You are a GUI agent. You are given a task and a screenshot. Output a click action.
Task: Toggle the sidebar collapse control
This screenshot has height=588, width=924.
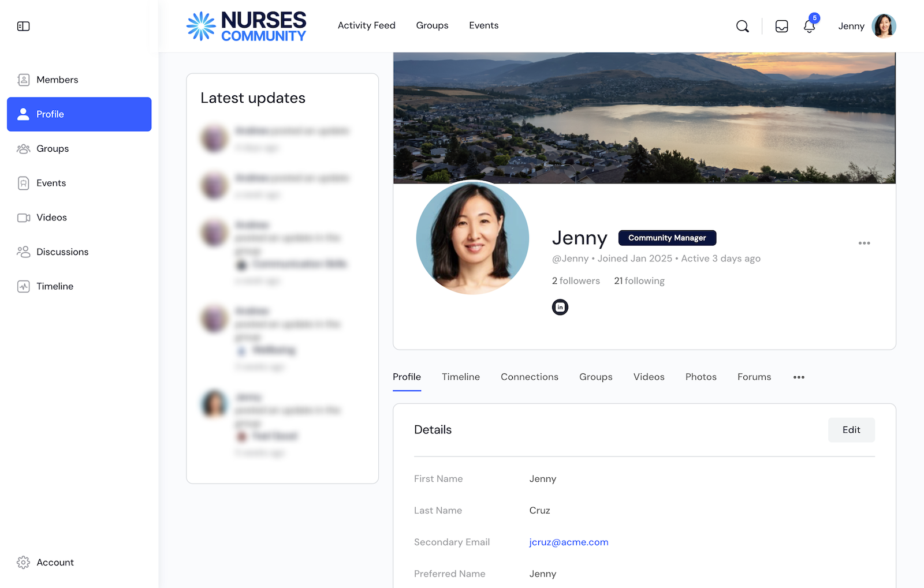click(23, 26)
